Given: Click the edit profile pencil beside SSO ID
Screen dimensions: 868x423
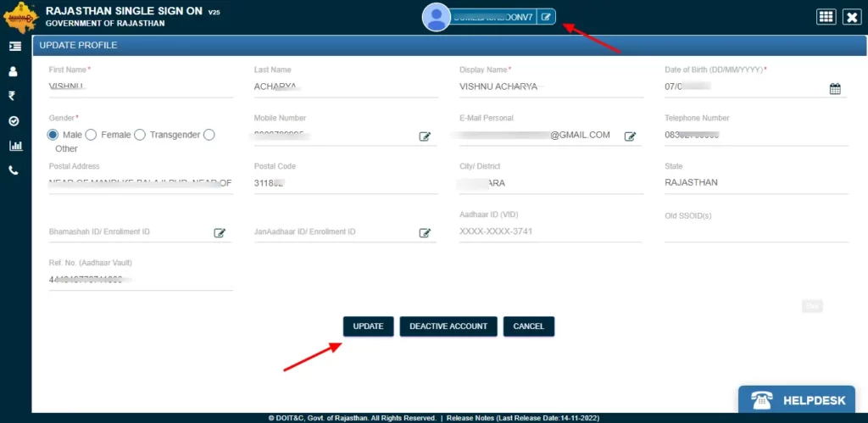Looking at the screenshot, I should [x=547, y=17].
